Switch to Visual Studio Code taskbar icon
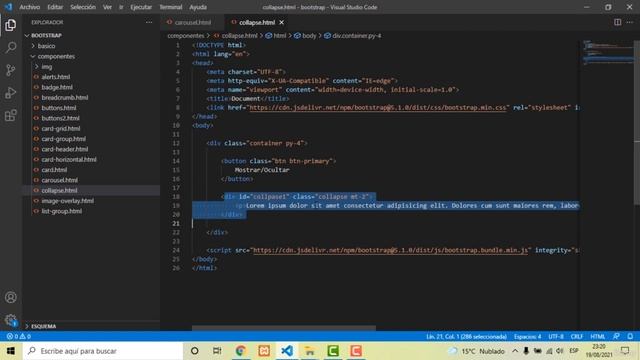Image resolution: width=640 pixels, height=360 pixels. pyautogui.click(x=287, y=351)
